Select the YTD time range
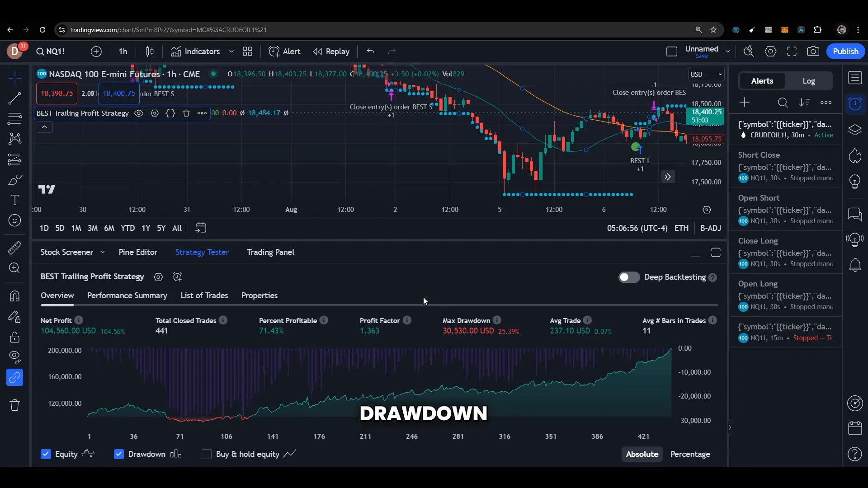This screenshot has height=488, width=868. click(x=128, y=228)
